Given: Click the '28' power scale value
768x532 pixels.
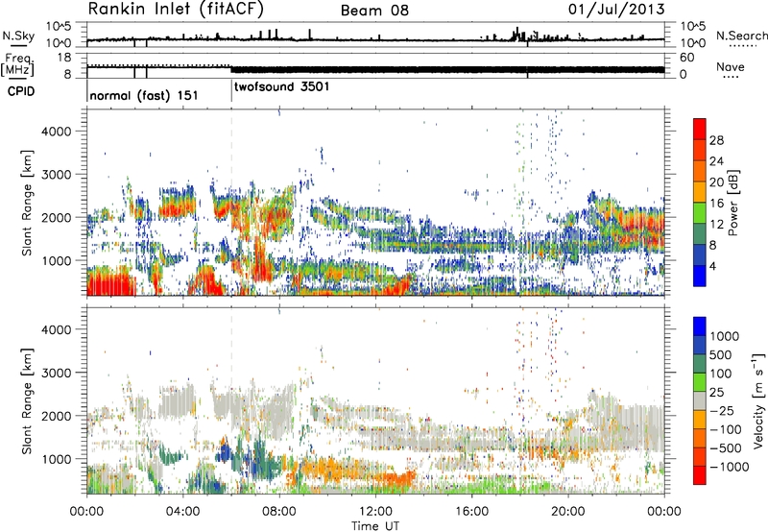Looking at the screenshot, I should (x=716, y=140).
